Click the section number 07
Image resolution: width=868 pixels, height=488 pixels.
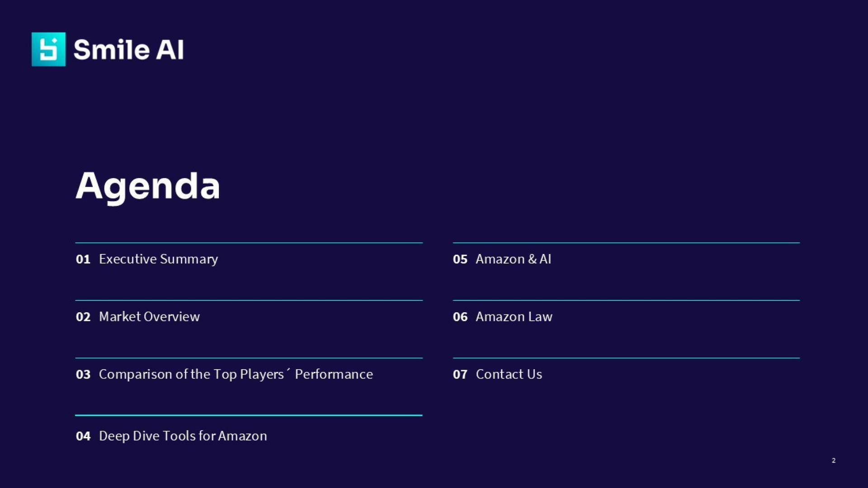click(x=460, y=375)
